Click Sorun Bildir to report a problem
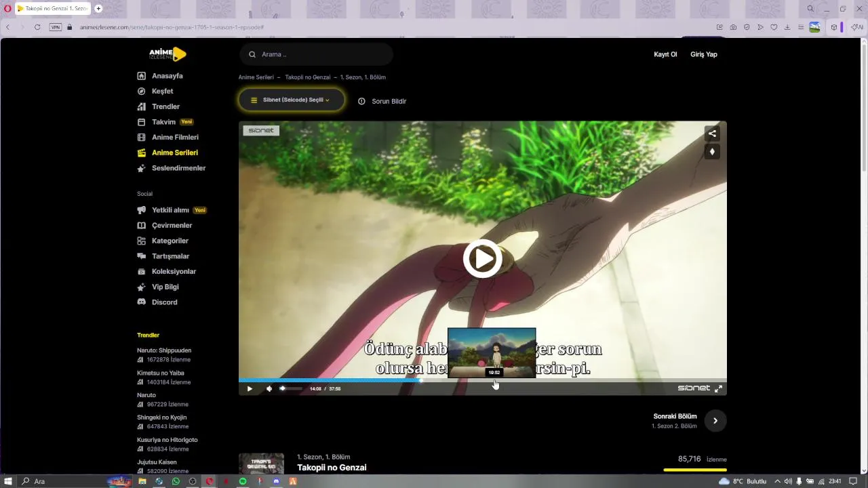This screenshot has height=488, width=868. 382,101
